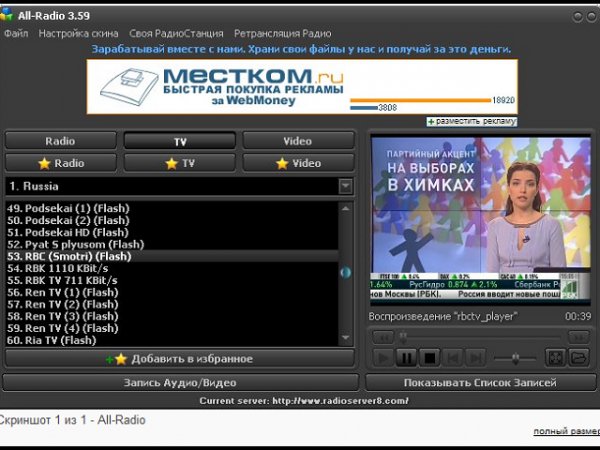Click Добавить в избранное button
This screenshot has width=600, height=450.
tap(179, 359)
